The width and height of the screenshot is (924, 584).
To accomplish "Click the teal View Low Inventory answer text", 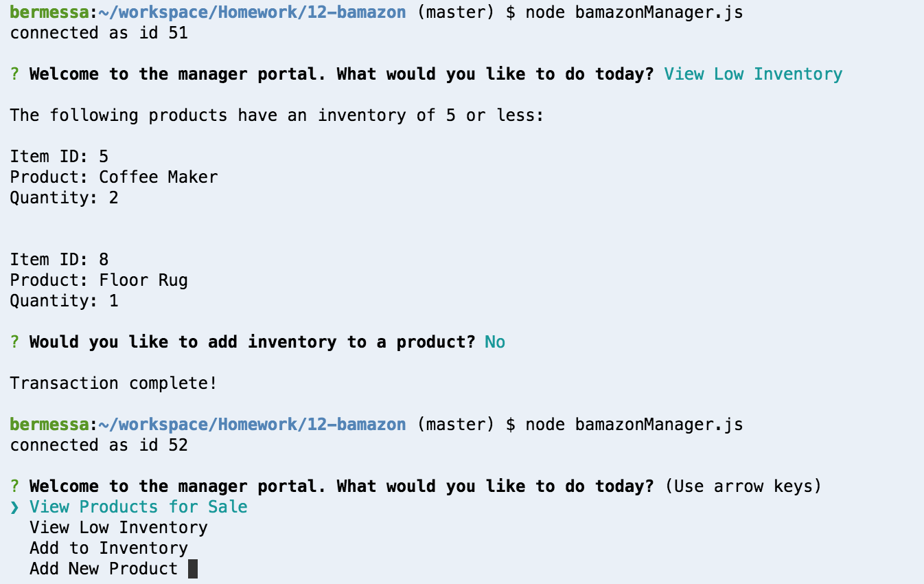I will click(x=753, y=74).
